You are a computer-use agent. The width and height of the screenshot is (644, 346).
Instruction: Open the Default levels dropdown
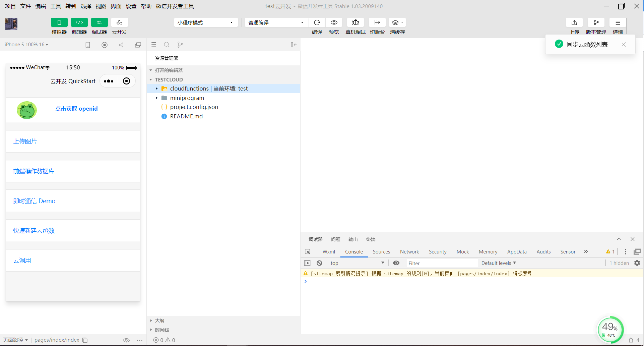(x=498, y=263)
